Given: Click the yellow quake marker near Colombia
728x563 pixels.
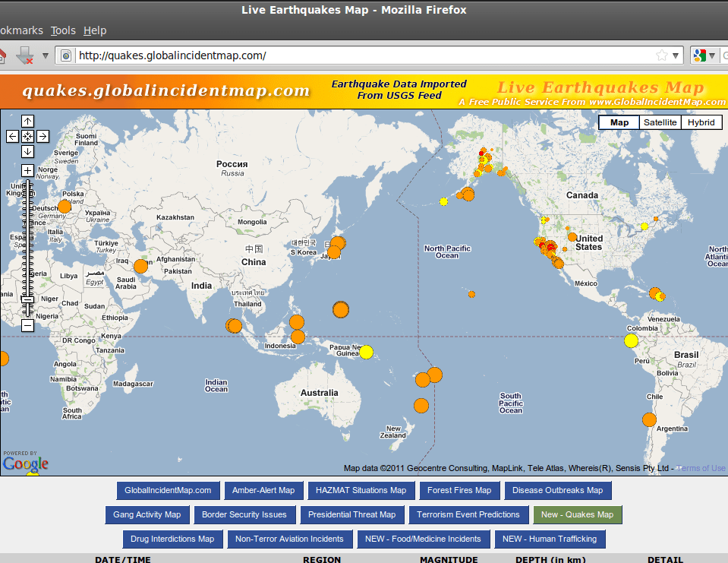Looking at the screenshot, I should coord(631,340).
